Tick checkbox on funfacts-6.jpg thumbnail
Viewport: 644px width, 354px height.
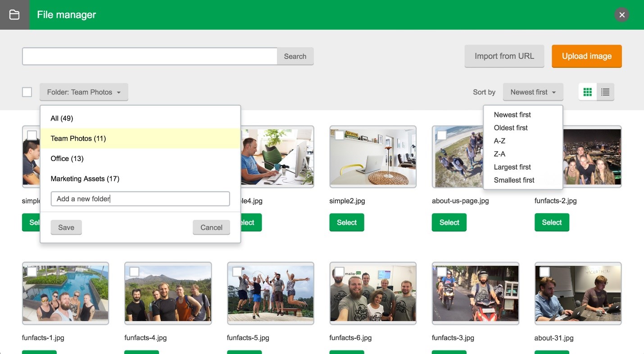coord(340,272)
